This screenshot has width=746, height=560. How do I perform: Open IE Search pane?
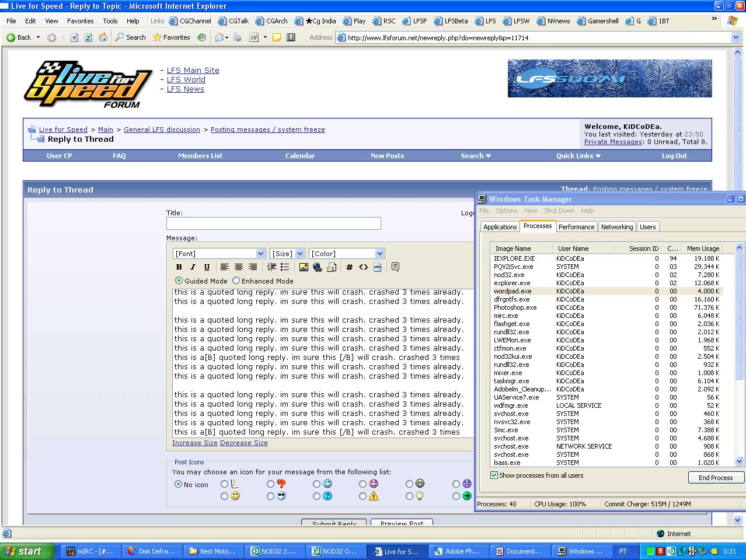pos(130,37)
